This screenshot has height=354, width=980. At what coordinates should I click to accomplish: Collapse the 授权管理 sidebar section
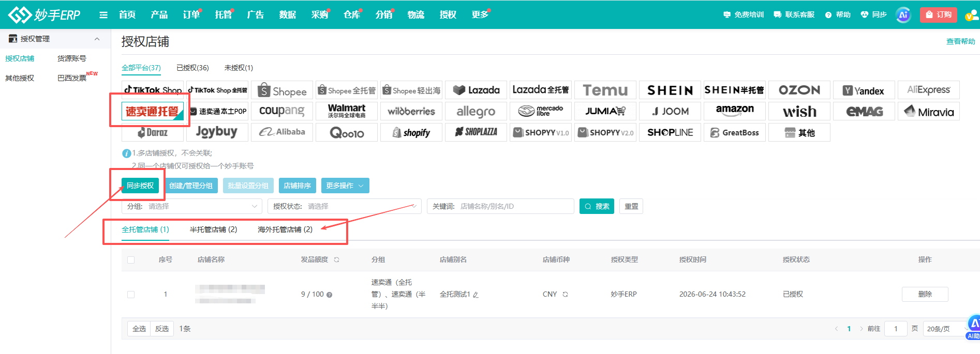point(97,39)
